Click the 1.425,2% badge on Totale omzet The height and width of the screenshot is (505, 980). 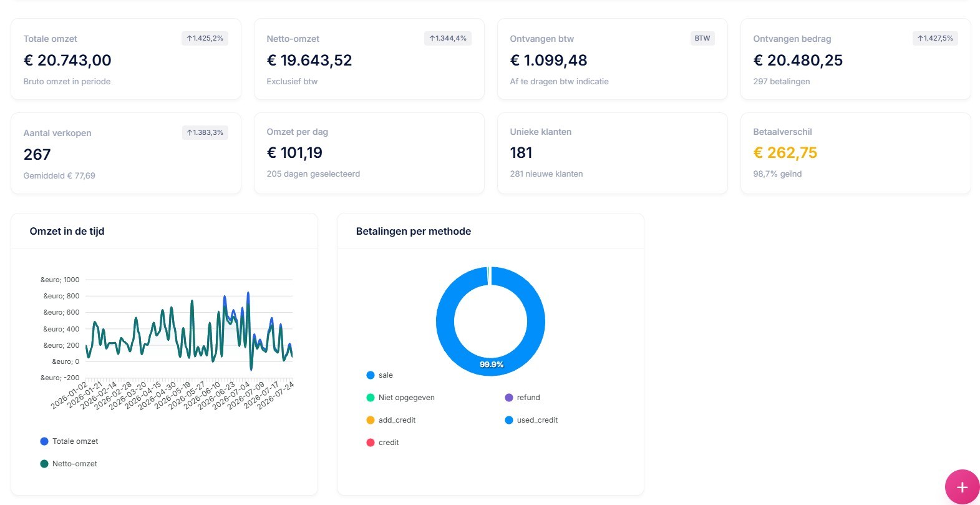[x=205, y=38]
